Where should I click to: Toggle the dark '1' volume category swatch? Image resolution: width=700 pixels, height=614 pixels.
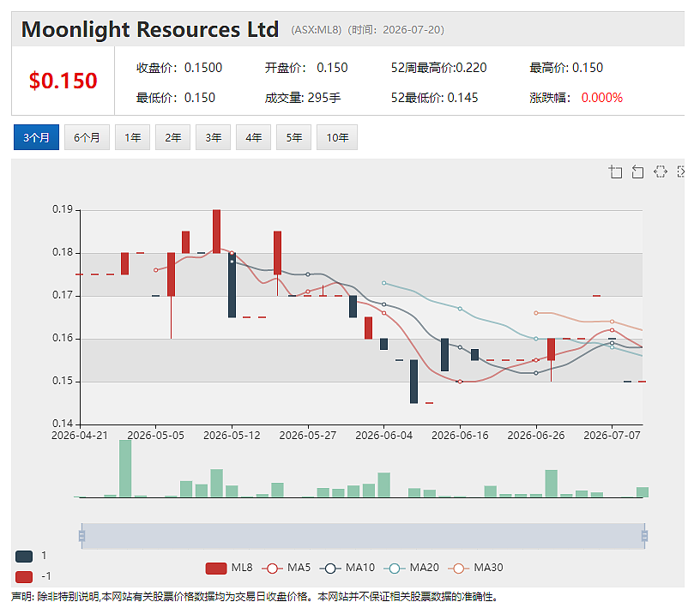[x=24, y=556]
